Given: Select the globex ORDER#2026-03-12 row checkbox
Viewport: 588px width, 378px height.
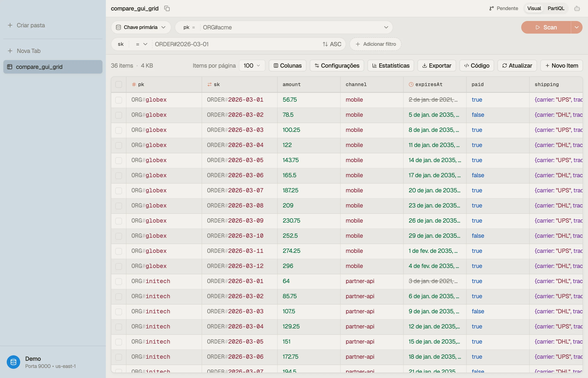Looking at the screenshot, I should [x=118, y=266].
